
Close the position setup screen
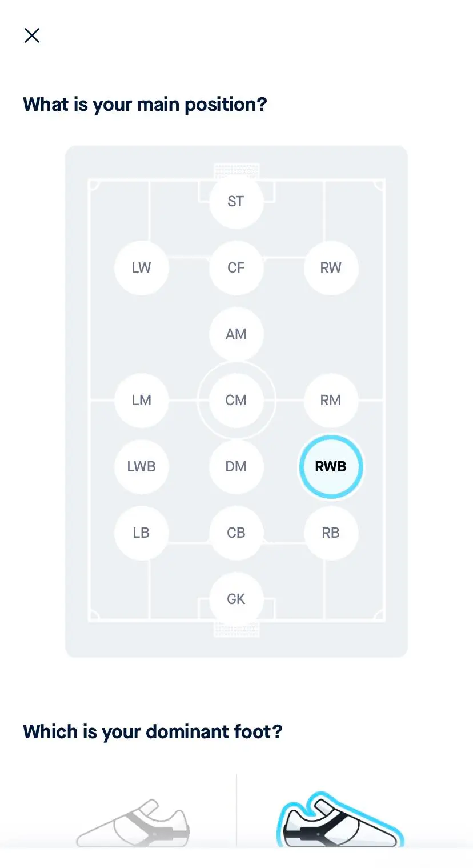pyautogui.click(x=32, y=35)
